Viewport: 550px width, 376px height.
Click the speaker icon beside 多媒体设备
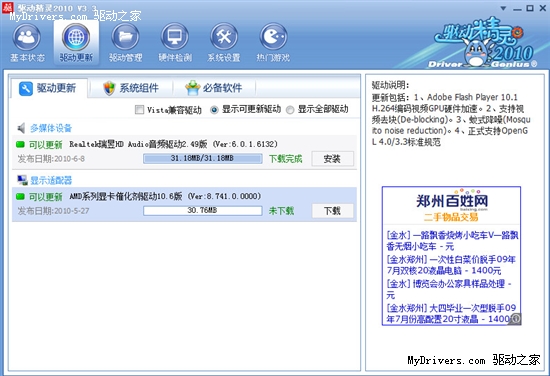tap(21, 128)
